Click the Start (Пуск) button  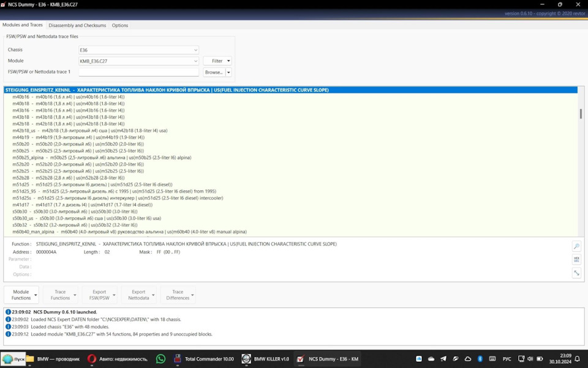pyautogui.click(x=13, y=359)
